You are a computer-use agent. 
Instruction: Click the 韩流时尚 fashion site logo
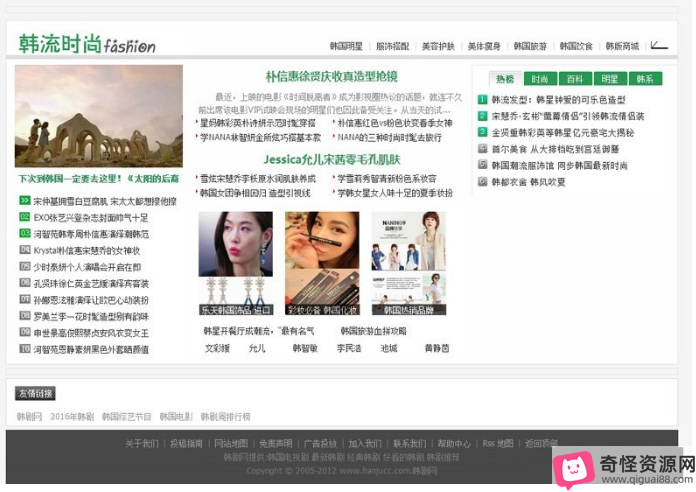pyautogui.click(x=87, y=44)
